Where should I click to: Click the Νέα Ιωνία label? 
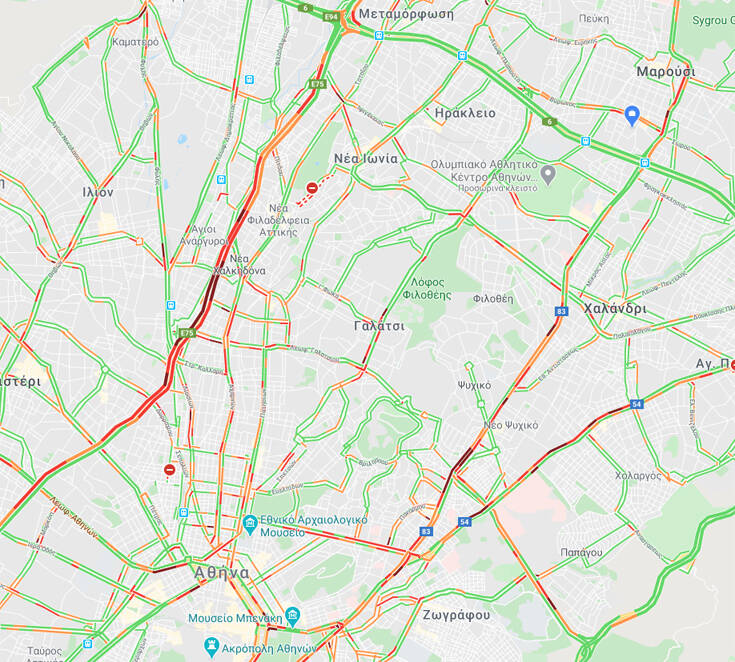point(366,158)
